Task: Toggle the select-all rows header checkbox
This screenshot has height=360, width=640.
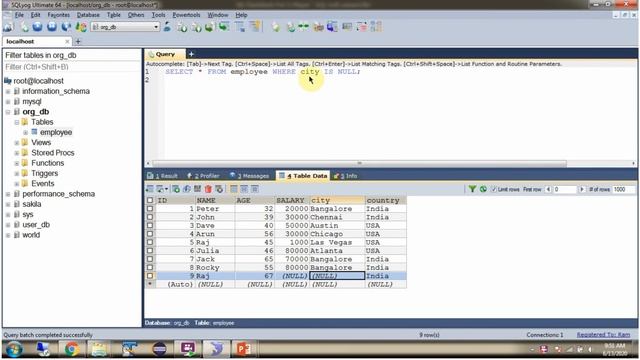Action: click(150, 200)
